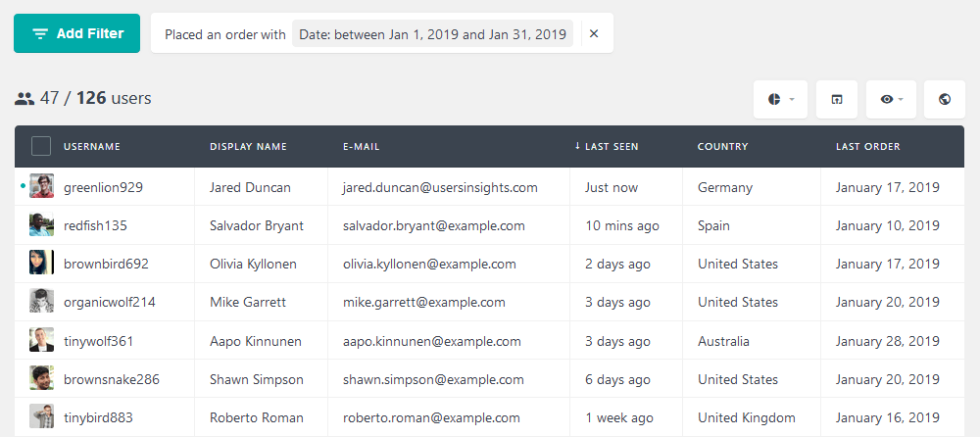The image size is (980, 437).
Task: Click email olivia.kyllonen@example.com
Action: click(429, 264)
